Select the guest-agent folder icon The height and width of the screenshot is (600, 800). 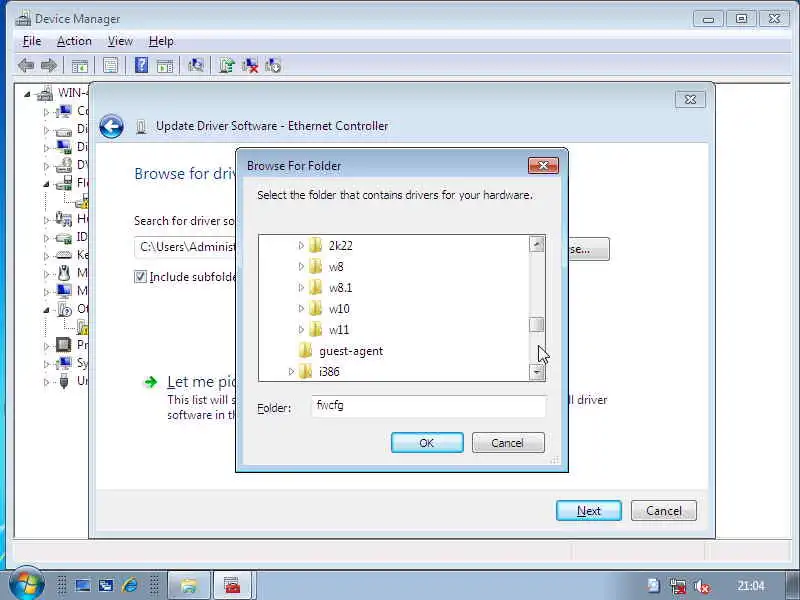tap(306, 351)
